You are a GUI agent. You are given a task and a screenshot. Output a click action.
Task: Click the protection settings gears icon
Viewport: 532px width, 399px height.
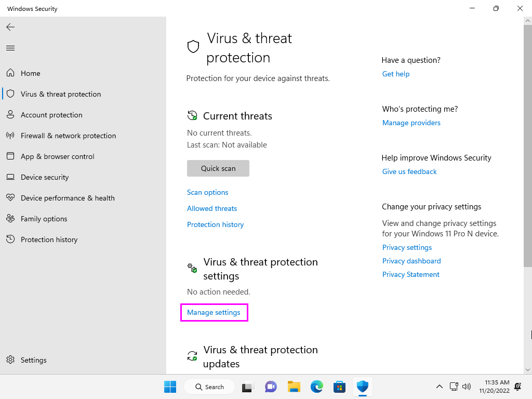pos(192,268)
